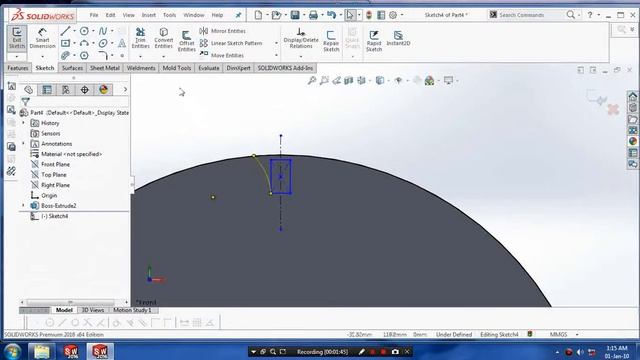This screenshot has height=360, width=640.
Task: Open the Options gear icon
Action: 393,15
